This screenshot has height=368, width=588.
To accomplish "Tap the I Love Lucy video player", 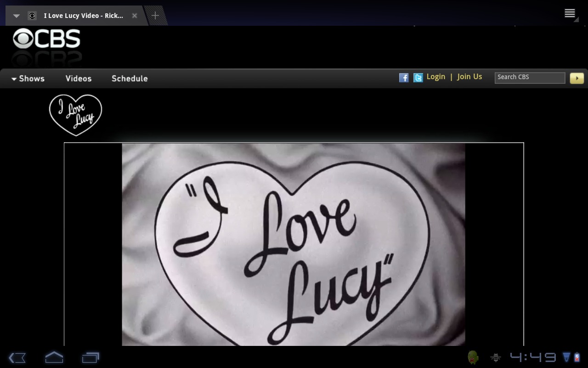I will [294, 244].
